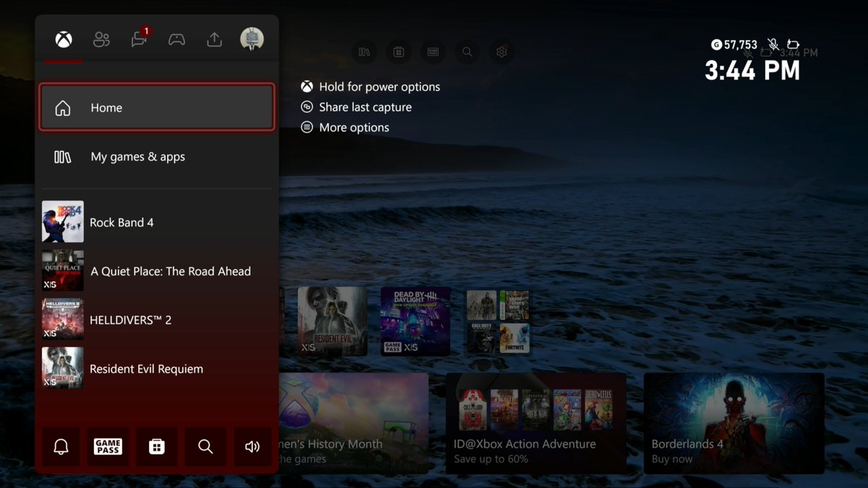The width and height of the screenshot is (868, 488).
Task: Open Resident Evil tile on dashboard
Action: [332, 321]
